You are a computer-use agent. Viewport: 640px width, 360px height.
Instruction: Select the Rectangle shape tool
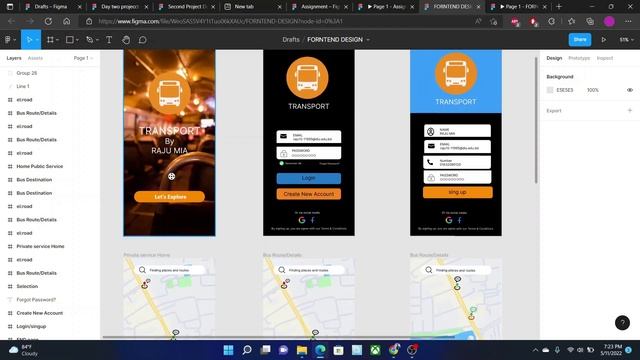(70, 40)
